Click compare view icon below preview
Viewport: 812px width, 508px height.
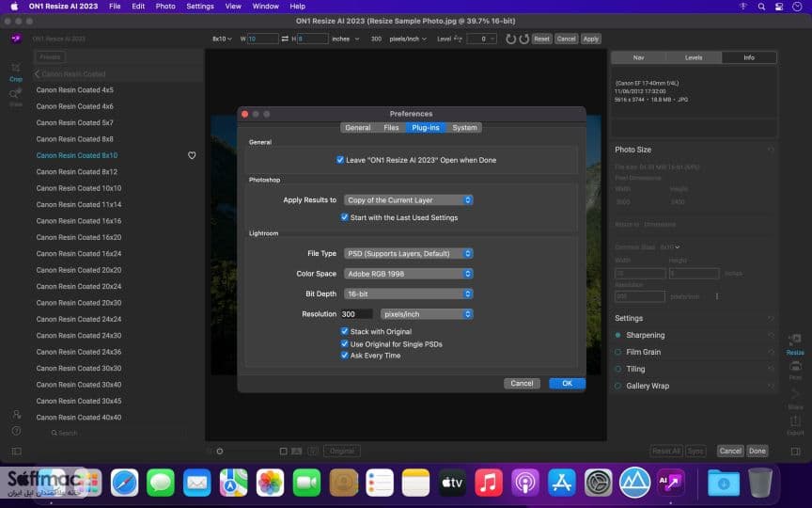(296, 452)
